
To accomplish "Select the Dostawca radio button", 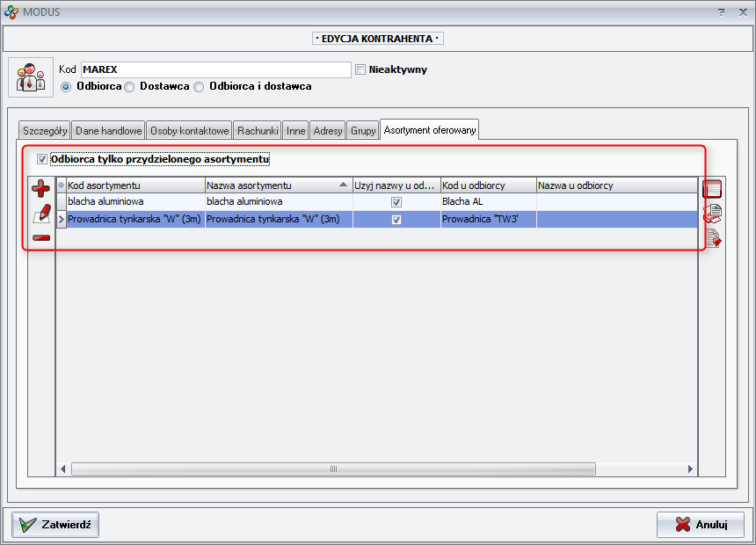I will click(x=129, y=87).
